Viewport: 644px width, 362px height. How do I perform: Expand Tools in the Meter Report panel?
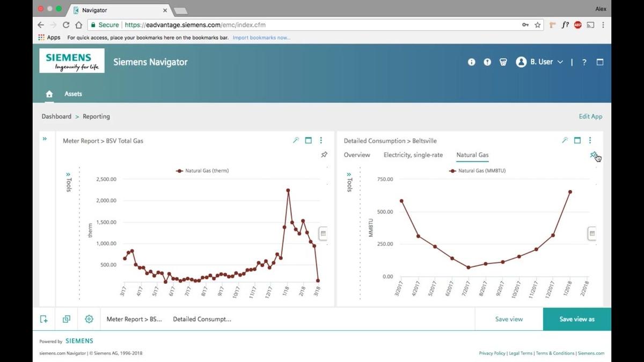[69, 181]
